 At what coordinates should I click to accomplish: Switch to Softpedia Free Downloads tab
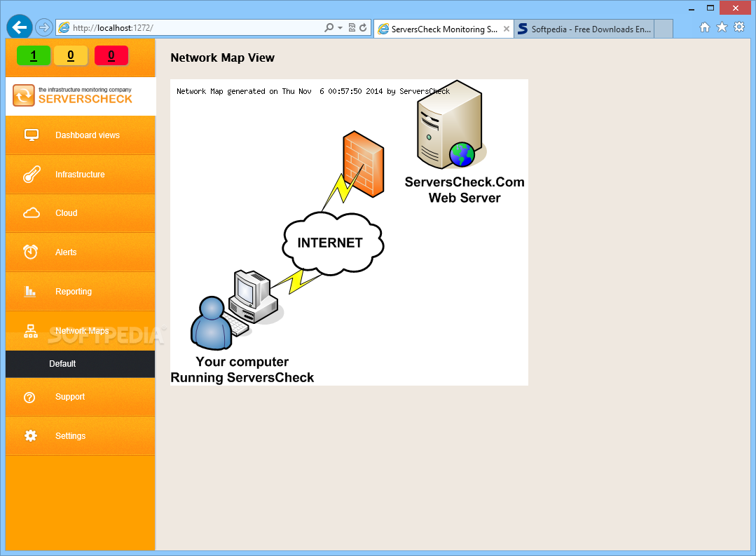(584, 29)
